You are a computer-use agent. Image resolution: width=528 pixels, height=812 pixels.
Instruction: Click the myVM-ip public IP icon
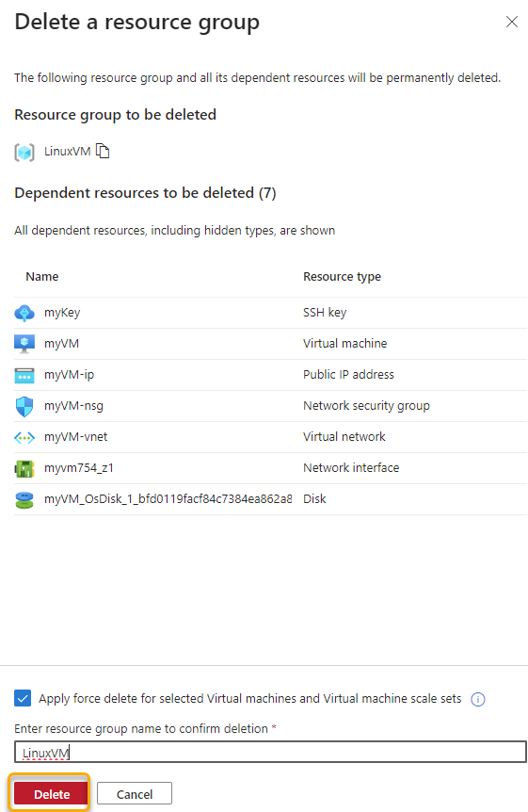24,375
